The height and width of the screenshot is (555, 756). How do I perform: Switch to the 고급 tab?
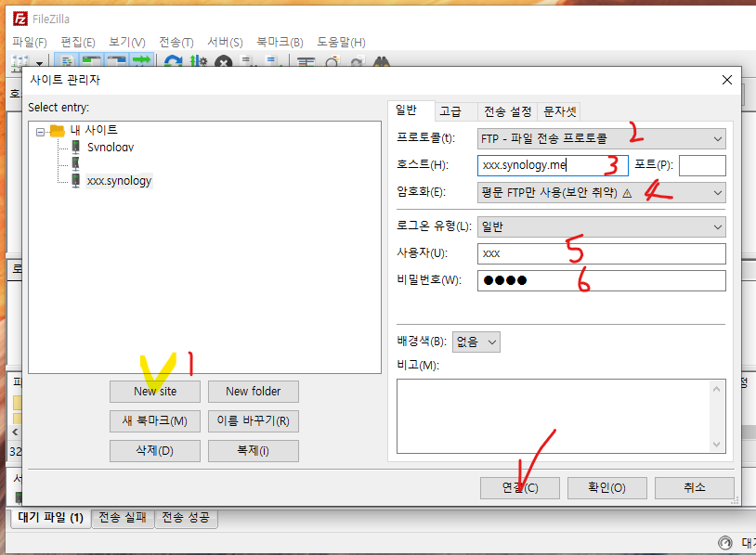pyautogui.click(x=455, y=111)
